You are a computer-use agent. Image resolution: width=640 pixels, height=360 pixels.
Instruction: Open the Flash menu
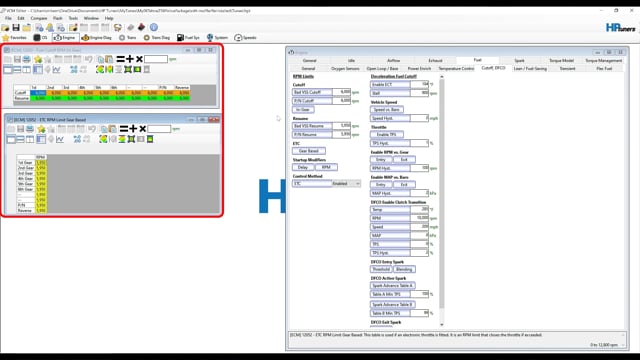click(x=58, y=18)
